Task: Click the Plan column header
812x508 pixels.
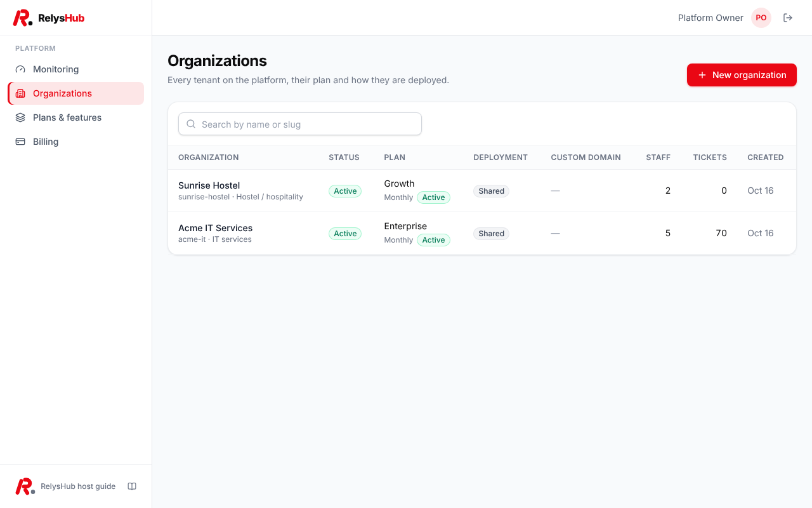Action: click(x=395, y=157)
